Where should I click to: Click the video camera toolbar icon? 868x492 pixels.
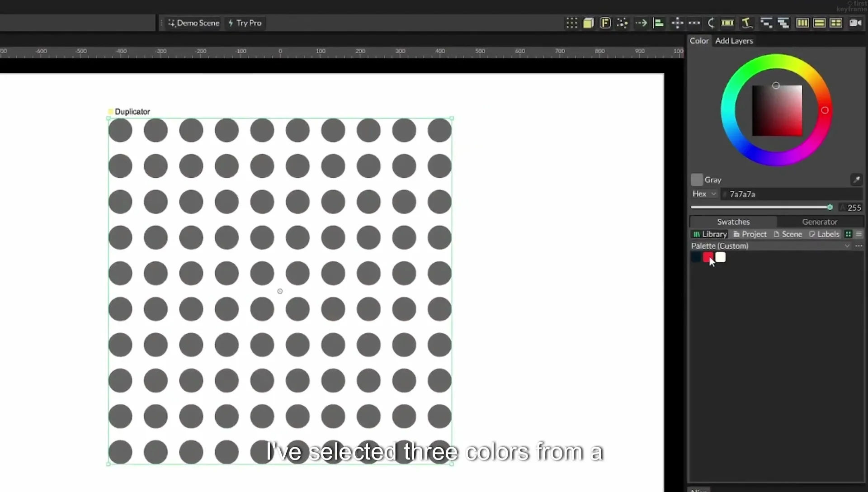(855, 23)
